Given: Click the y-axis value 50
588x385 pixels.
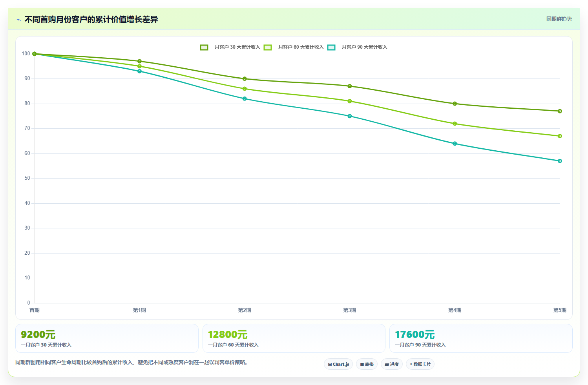Looking at the screenshot, I should point(27,178).
